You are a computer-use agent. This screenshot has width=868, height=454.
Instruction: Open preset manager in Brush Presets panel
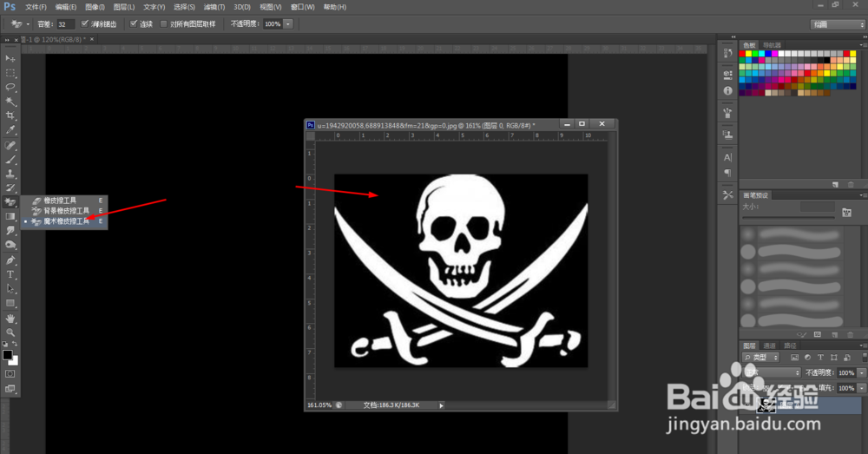pos(818,334)
